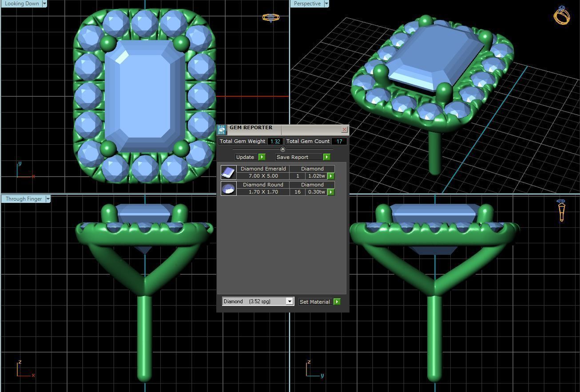Click the ring icon in the Looking Down viewport
Screen dimensions: 580x392
271,18
